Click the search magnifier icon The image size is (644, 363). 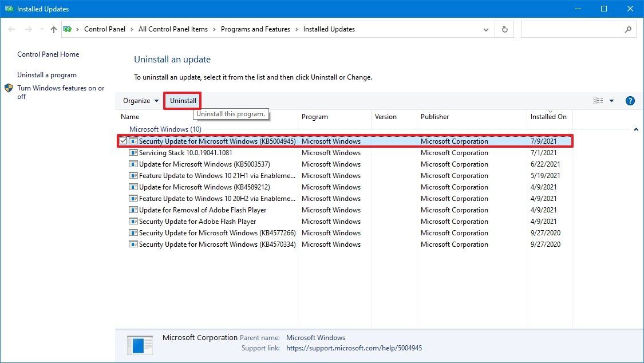pyautogui.click(x=628, y=30)
